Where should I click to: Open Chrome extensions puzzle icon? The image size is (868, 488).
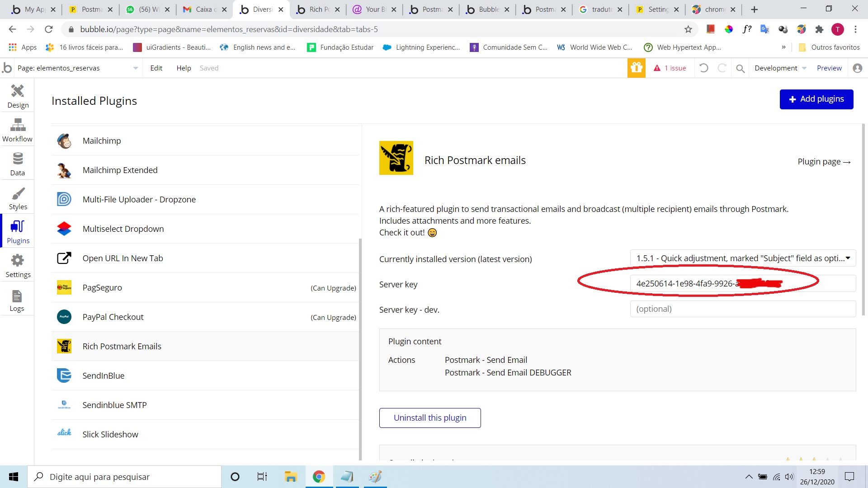click(x=819, y=29)
